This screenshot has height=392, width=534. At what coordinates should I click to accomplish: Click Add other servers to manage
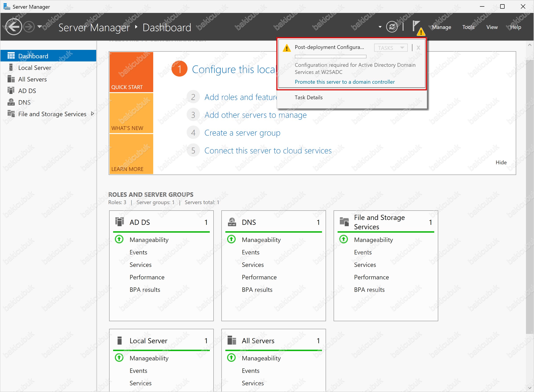256,115
